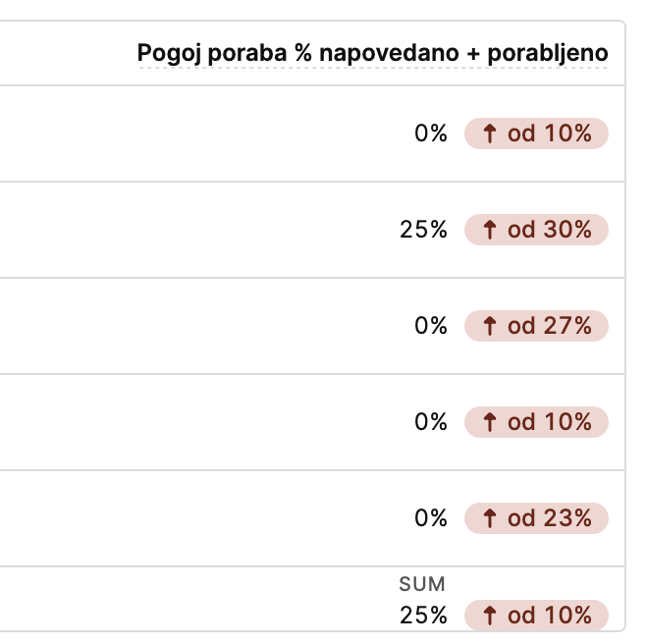Click the 25% value next to the od 30% badge
The width and height of the screenshot is (646, 644).
tap(423, 230)
